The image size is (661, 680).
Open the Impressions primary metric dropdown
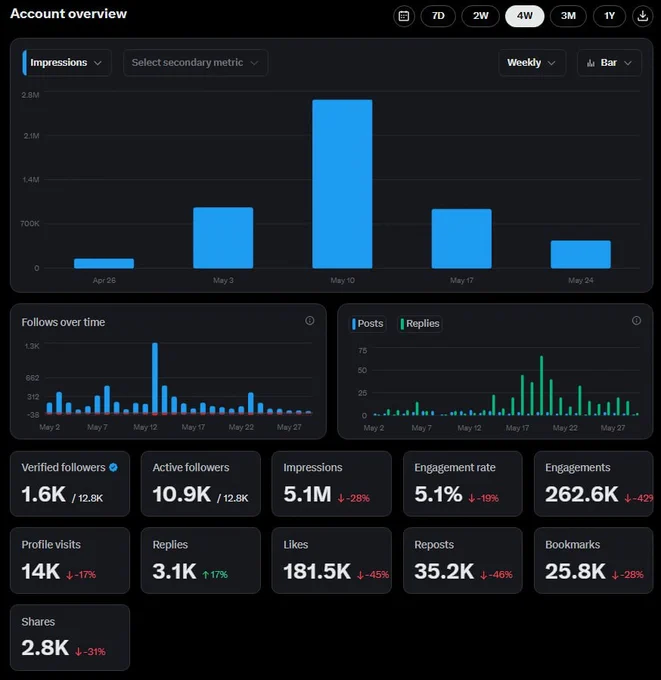[x=67, y=63]
